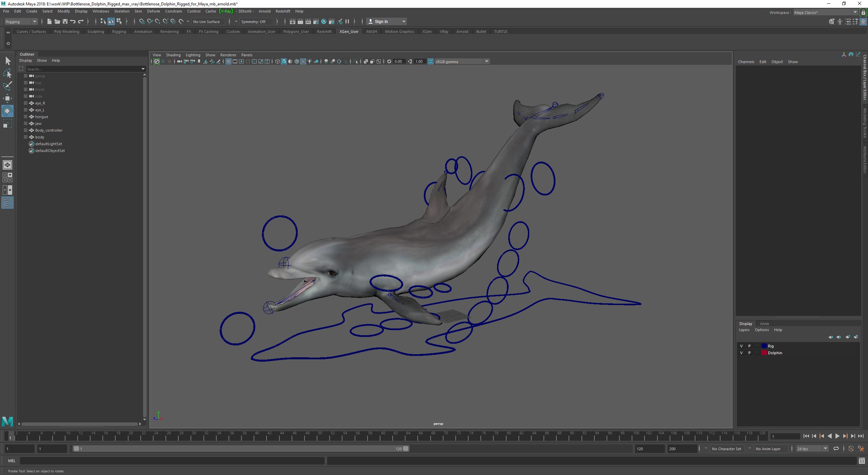
Task: Click the No Live Surface field
Action: [x=208, y=22]
